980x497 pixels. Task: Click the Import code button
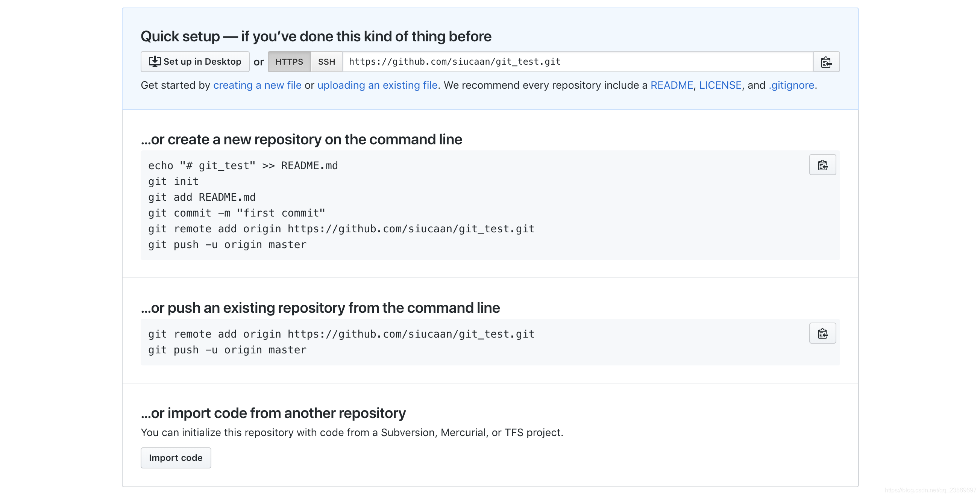(176, 458)
